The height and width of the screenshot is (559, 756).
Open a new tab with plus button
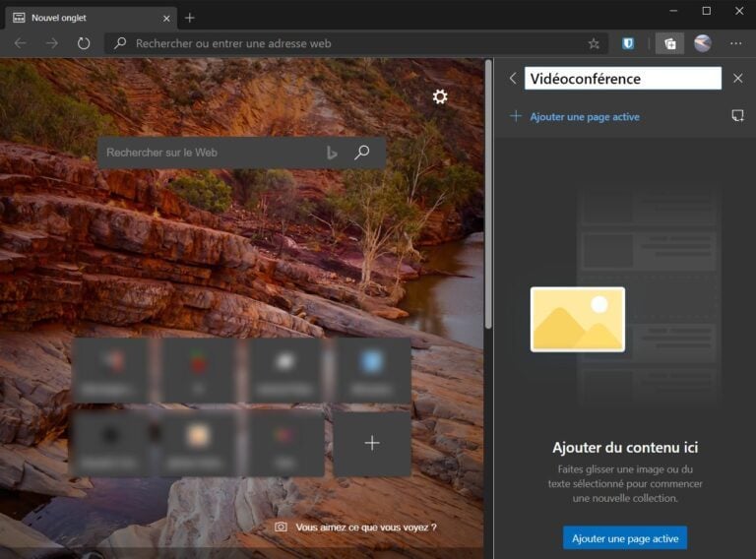(x=189, y=18)
